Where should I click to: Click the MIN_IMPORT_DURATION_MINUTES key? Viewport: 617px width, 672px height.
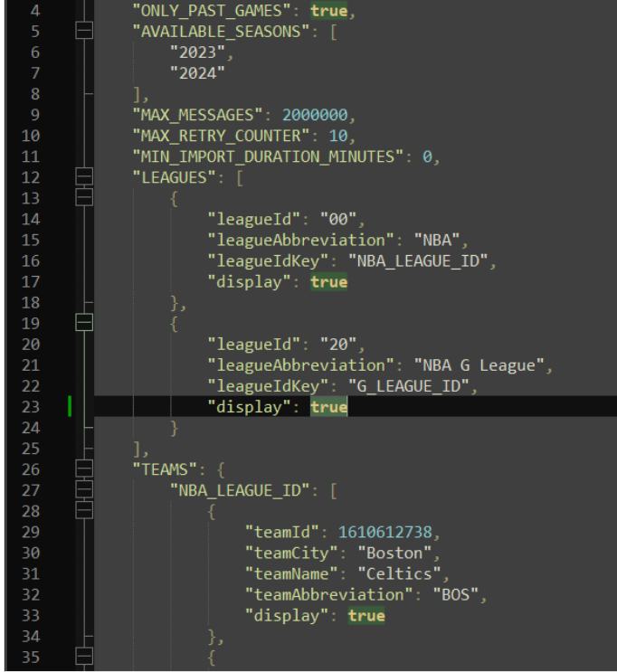tap(268, 156)
